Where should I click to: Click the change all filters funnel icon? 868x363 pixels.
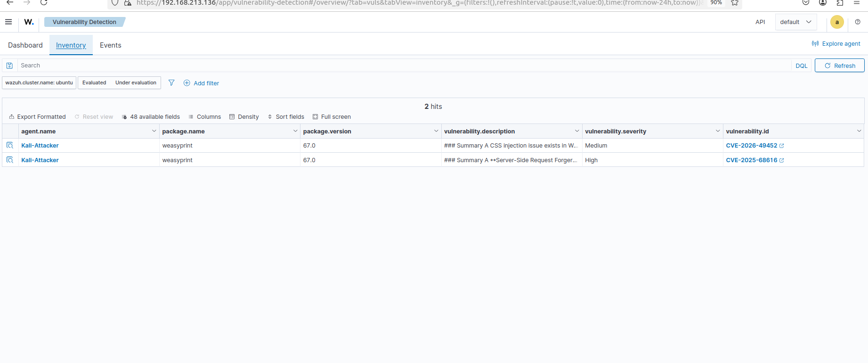[171, 83]
